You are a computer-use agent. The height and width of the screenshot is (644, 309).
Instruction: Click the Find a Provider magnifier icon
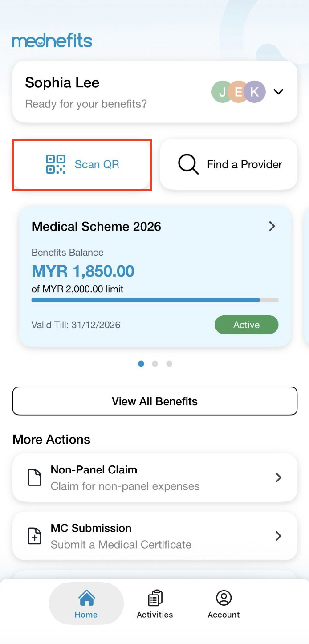(188, 164)
